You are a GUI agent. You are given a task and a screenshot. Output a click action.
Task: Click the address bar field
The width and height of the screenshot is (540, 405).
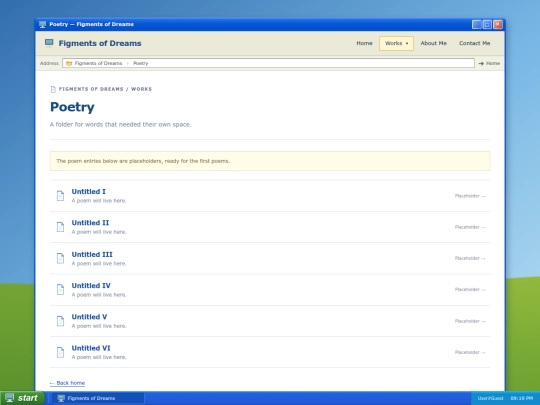click(x=268, y=63)
